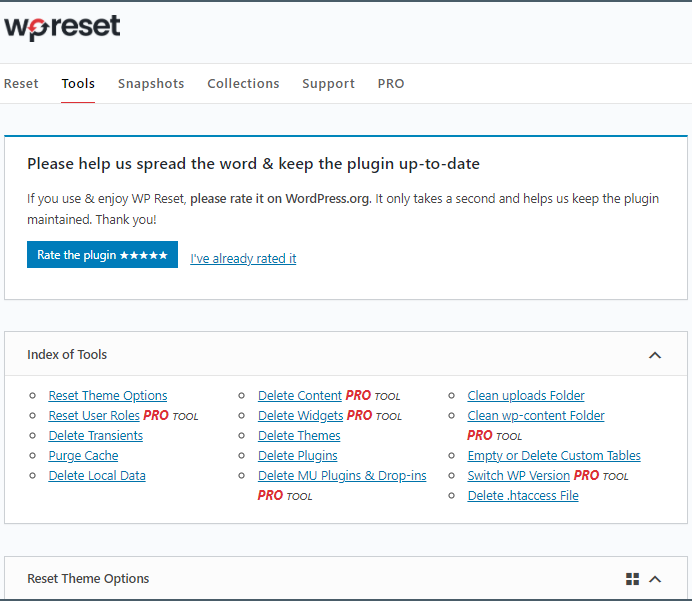Open the grid icon on Reset Theme Options

[632, 579]
